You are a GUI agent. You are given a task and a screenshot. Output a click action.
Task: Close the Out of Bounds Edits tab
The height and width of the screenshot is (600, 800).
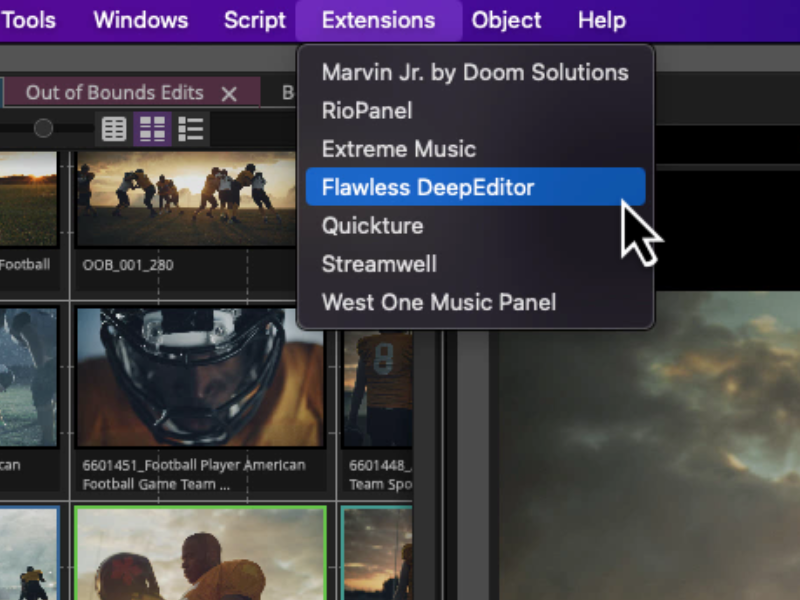pyautogui.click(x=229, y=93)
